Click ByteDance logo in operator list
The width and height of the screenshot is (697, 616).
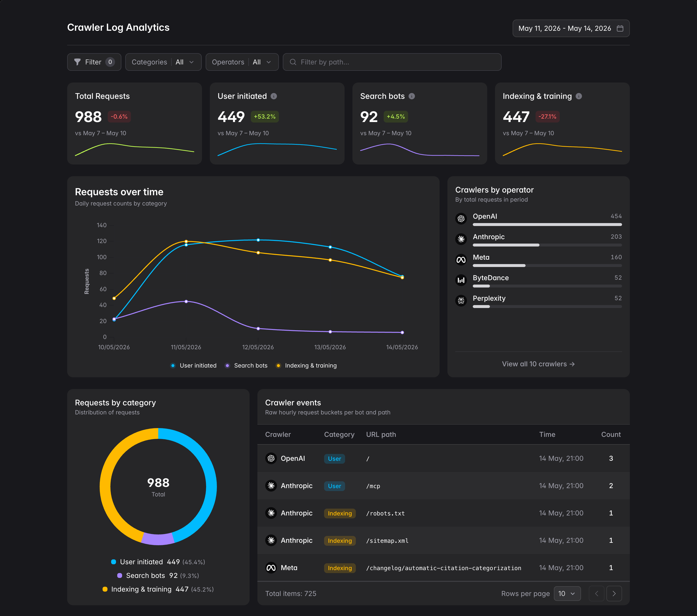point(461,280)
